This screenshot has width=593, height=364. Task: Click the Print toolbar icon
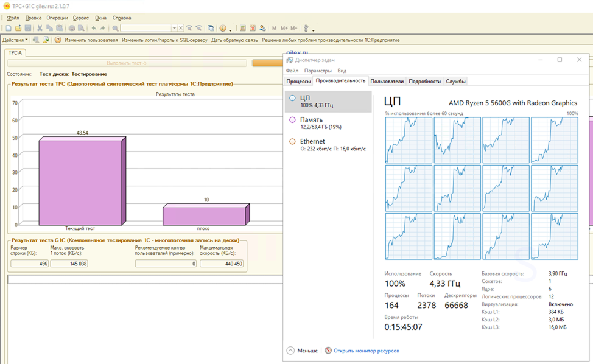click(71, 29)
